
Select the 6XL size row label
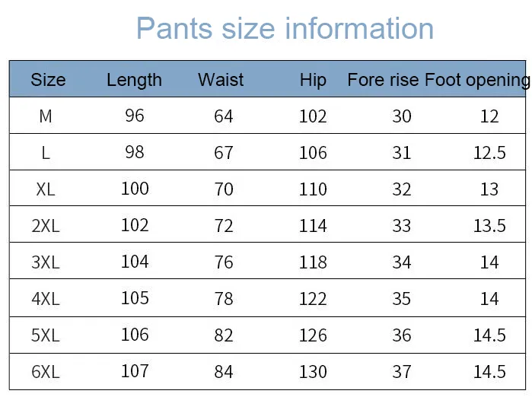point(46,372)
